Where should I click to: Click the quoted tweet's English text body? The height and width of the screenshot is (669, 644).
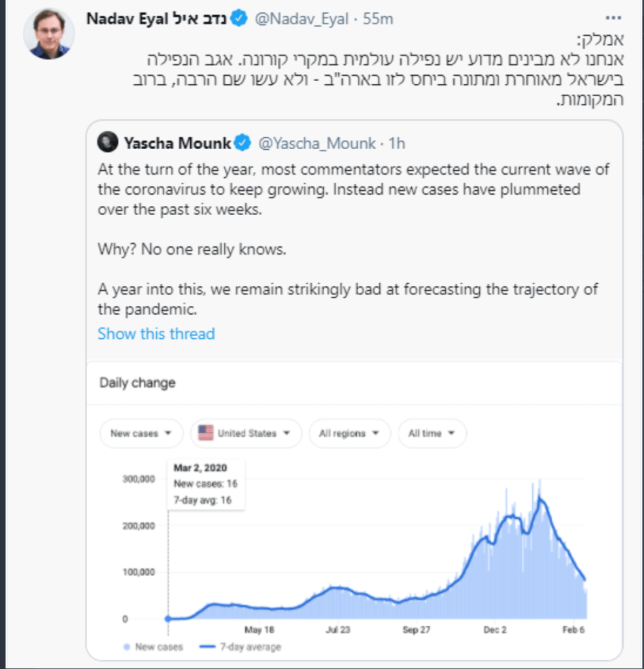353,190
